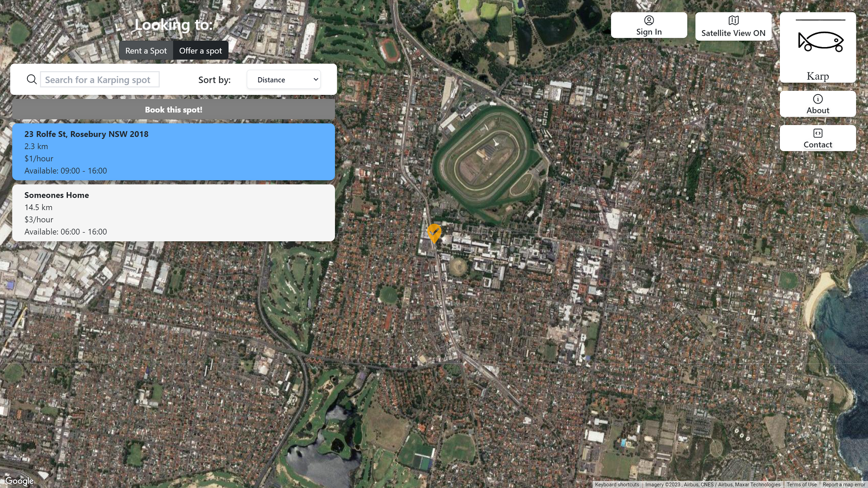Click the About info icon
Image resolution: width=868 pixels, height=488 pixels.
[x=818, y=99]
